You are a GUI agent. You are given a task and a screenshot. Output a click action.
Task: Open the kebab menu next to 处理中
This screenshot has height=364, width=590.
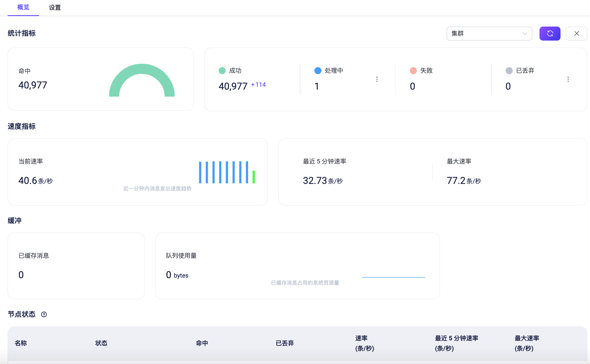click(377, 79)
